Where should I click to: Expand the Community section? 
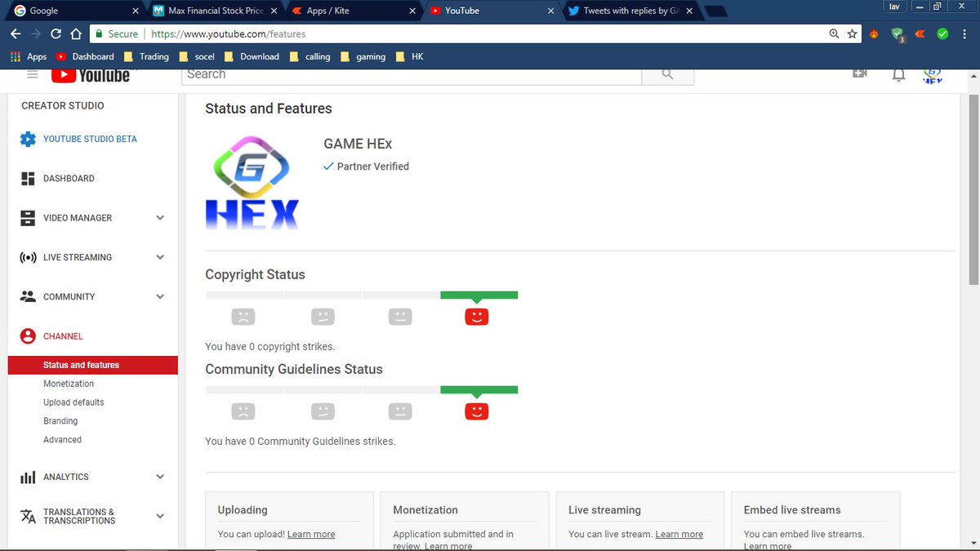[x=160, y=296]
